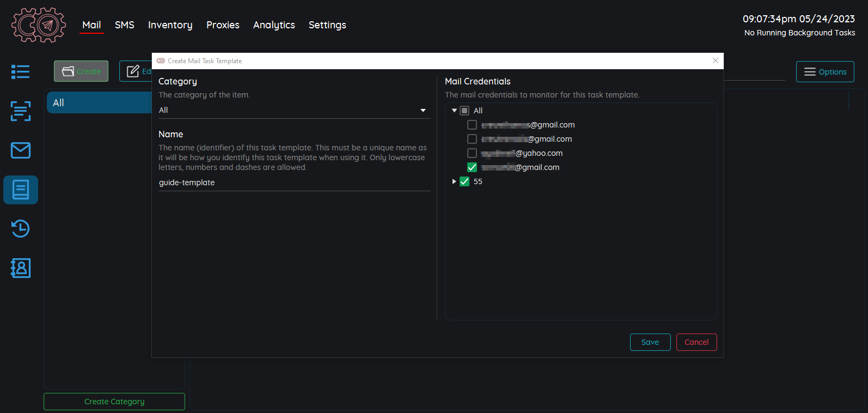Cancel the template creation dialog
This screenshot has width=868, height=413.
(x=696, y=342)
